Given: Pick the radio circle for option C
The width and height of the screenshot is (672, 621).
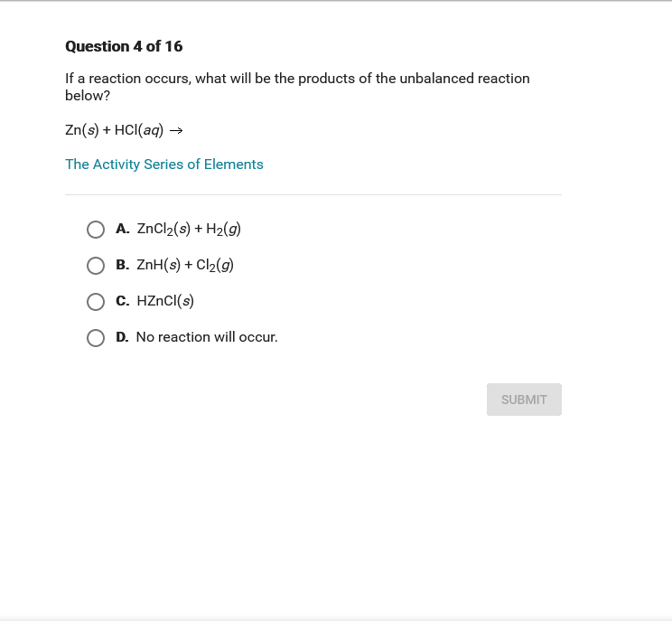Looking at the screenshot, I should tap(96, 302).
